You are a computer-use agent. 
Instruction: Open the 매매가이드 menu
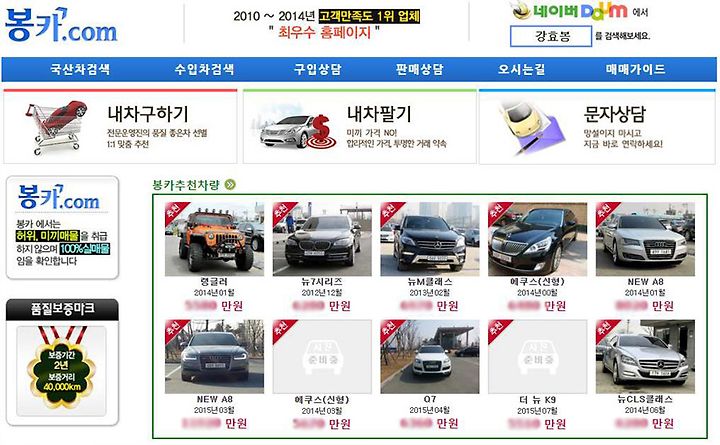(x=636, y=69)
